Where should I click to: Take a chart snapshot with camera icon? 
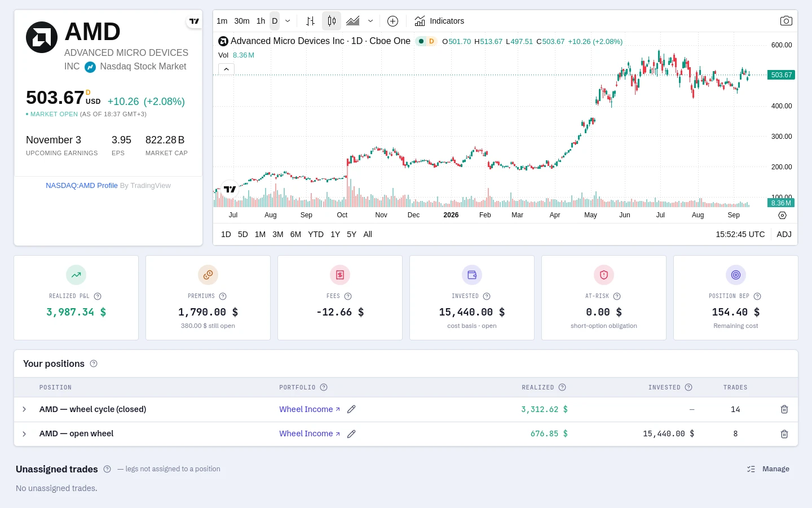(x=786, y=21)
